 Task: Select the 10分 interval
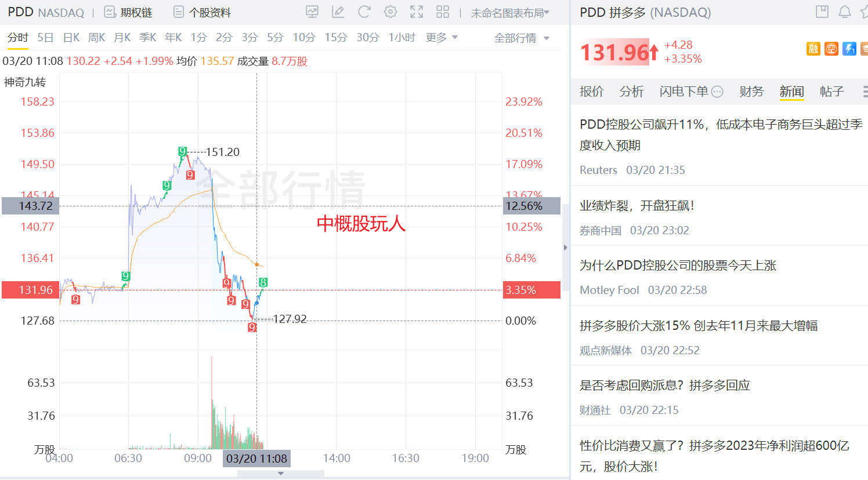(x=303, y=38)
